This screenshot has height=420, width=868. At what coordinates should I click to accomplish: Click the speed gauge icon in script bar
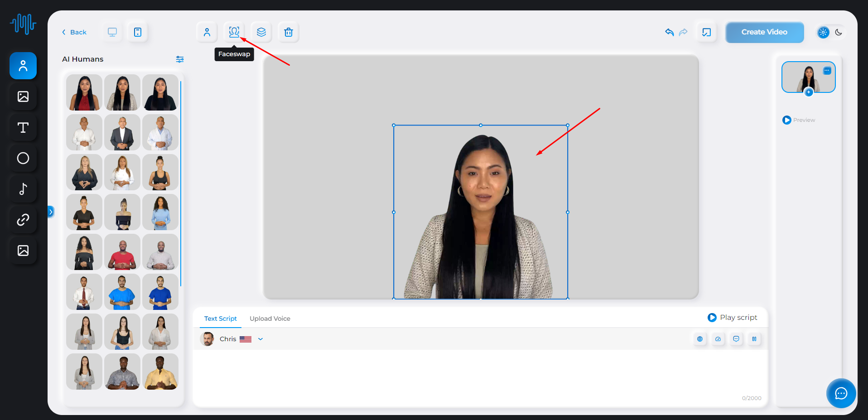tap(718, 339)
